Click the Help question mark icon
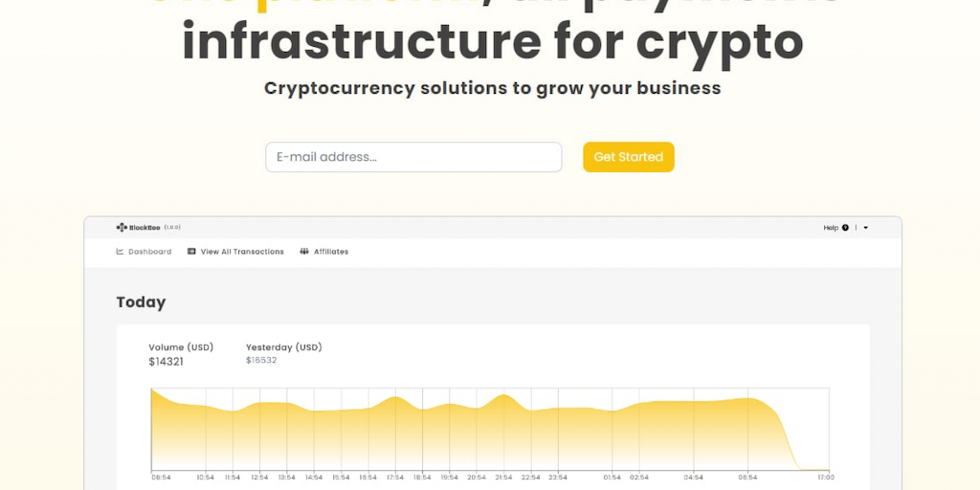 [x=845, y=228]
